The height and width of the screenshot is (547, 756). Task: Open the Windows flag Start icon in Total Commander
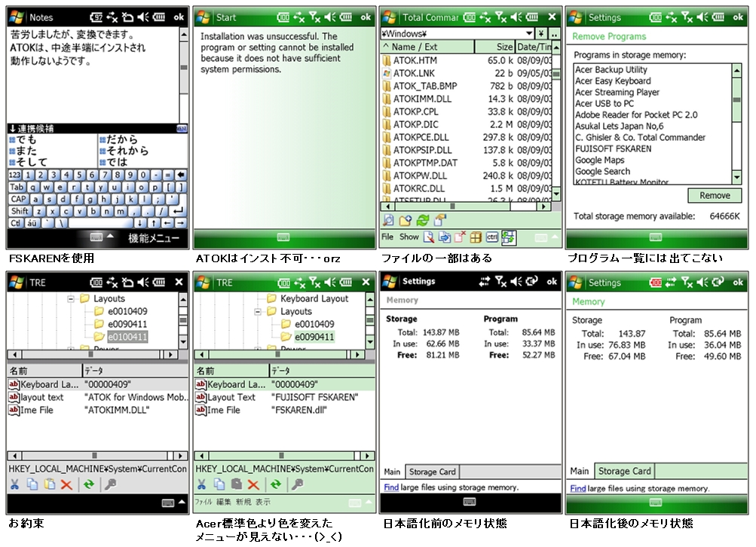coord(389,17)
